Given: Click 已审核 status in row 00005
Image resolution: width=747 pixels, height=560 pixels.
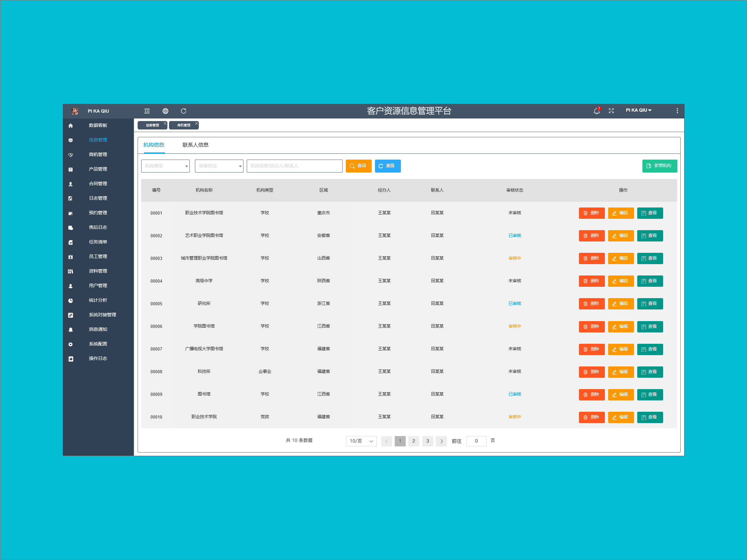Looking at the screenshot, I should point(515,303).
